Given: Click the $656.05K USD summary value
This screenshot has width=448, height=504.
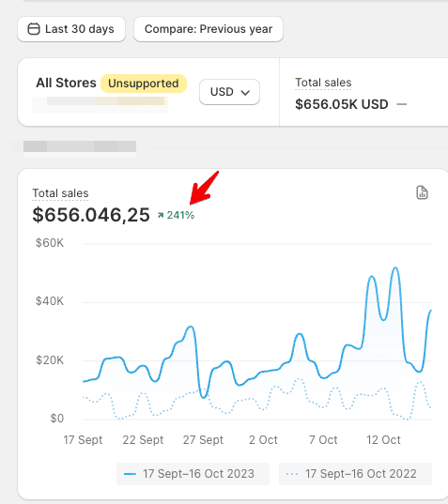Looking at the screenshot, I should coord(342,104).
